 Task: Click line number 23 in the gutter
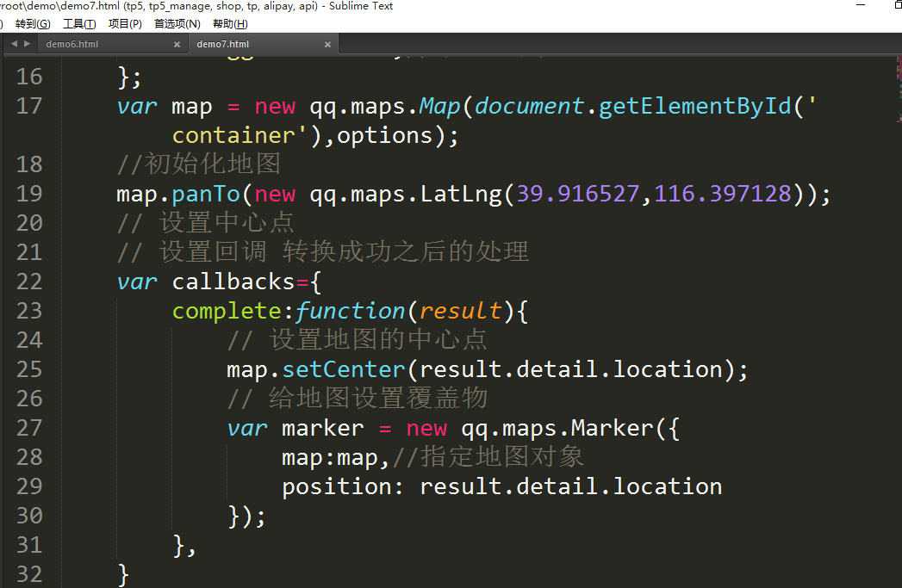click(x=29, y=311)
